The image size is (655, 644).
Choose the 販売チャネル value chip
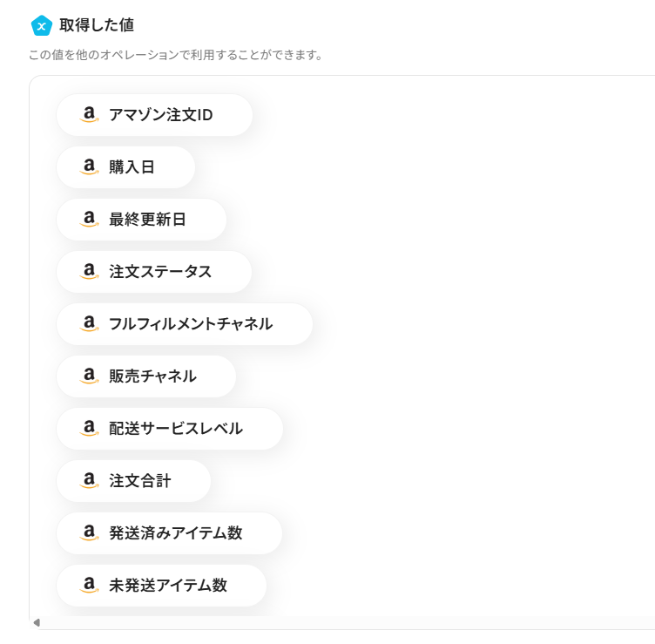coord(152,376)
